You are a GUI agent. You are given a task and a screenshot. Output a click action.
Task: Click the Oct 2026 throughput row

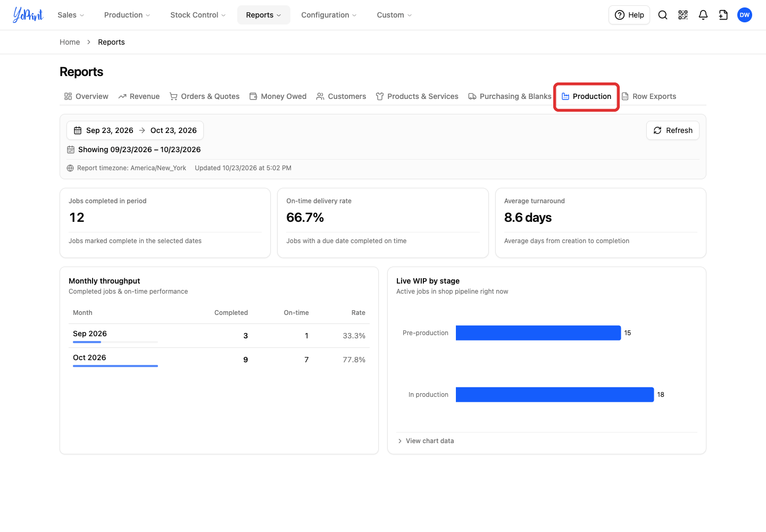tap(219, 360)
